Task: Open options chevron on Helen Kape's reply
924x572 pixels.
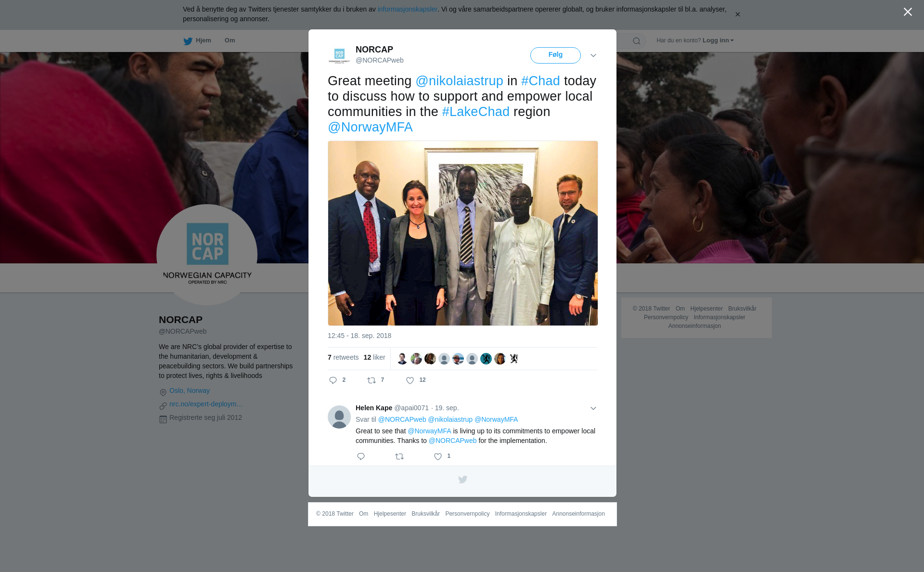Action: pos(593,408)
